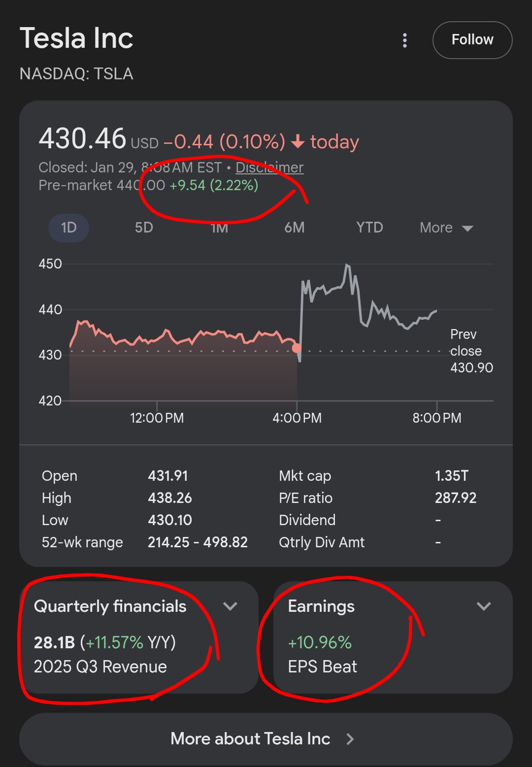Click the red closing price dot on chart
The image size is (532, 767).
(x=297, y=348)
